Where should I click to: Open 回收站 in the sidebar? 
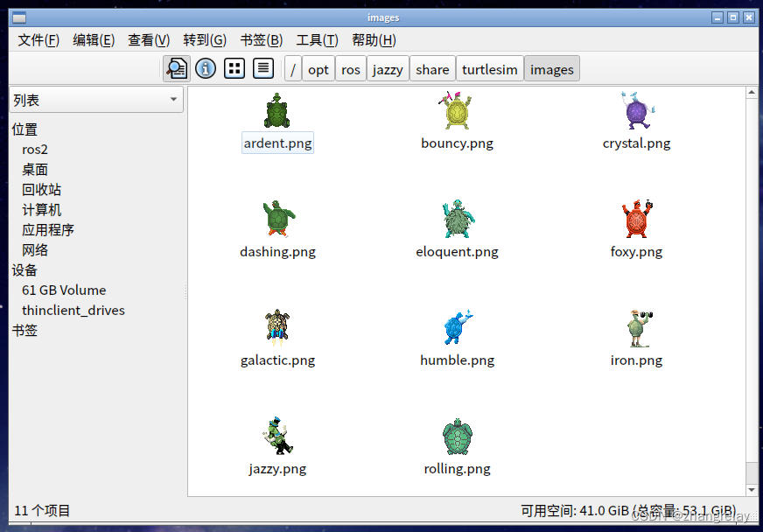pyautogui.click(x=42, y=189)
